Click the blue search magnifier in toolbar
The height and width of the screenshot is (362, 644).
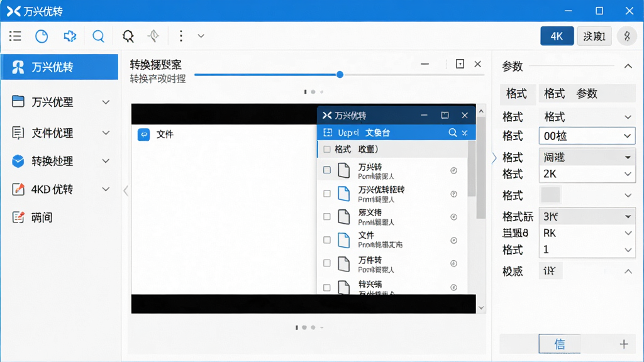(98, 36)
